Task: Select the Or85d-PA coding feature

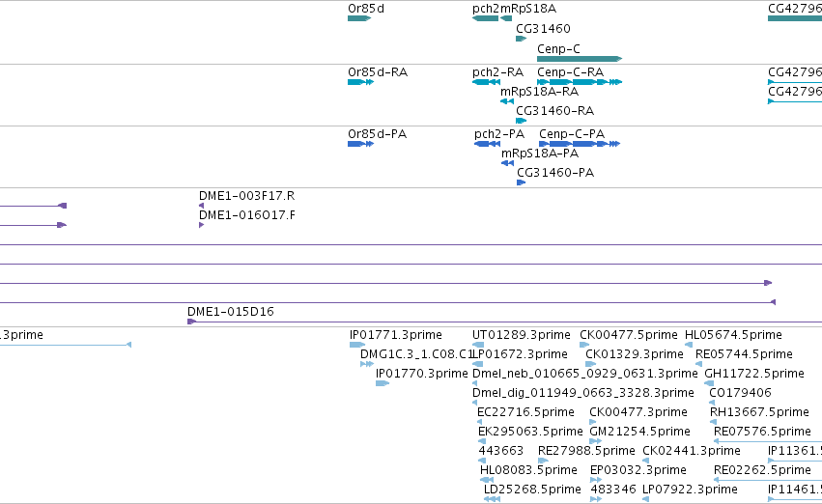Action: 360,144
